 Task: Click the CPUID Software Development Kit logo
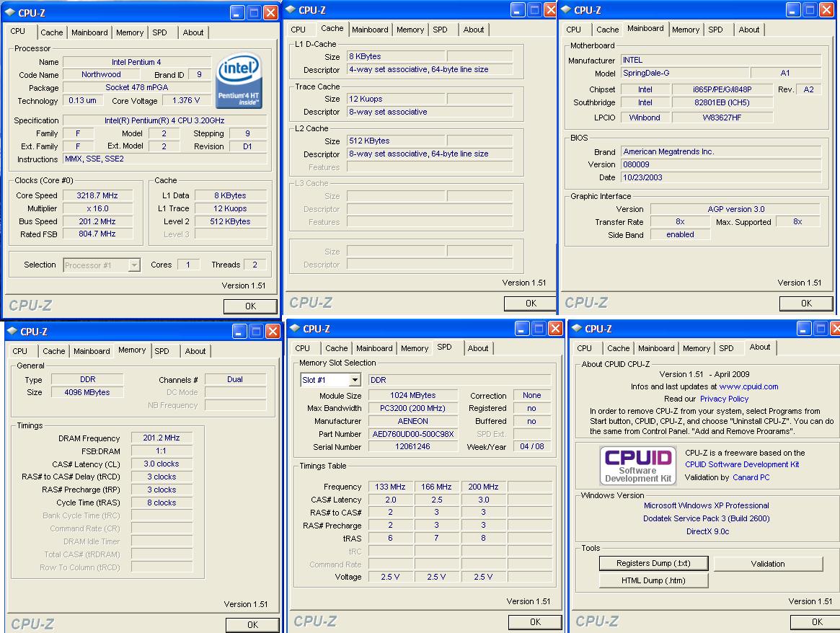point(637,465)
